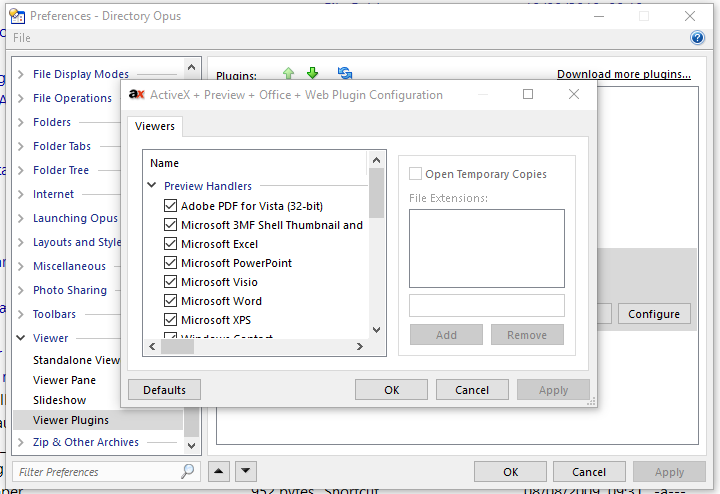Click the green up arrow plugin icon
This screenshot has height=494, width=720.
(288, 73)
